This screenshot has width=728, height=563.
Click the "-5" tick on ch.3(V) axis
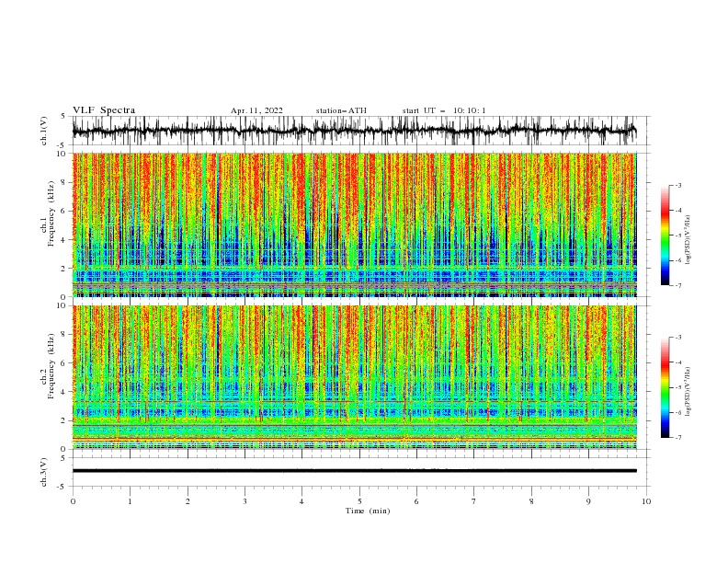point(62,487)
